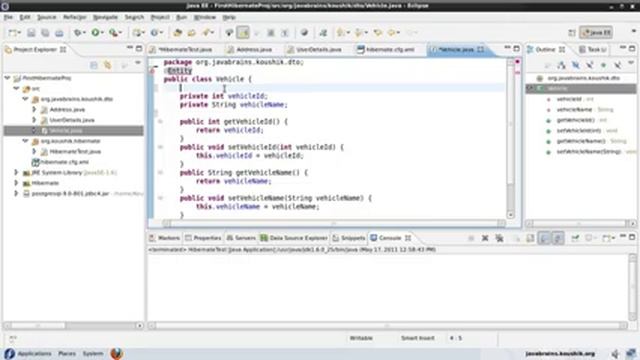The width and height of the screenshot is (640, 360).
Task: Collapse the org.javabrains.koushik.dto package
Action: coord(25,99)
